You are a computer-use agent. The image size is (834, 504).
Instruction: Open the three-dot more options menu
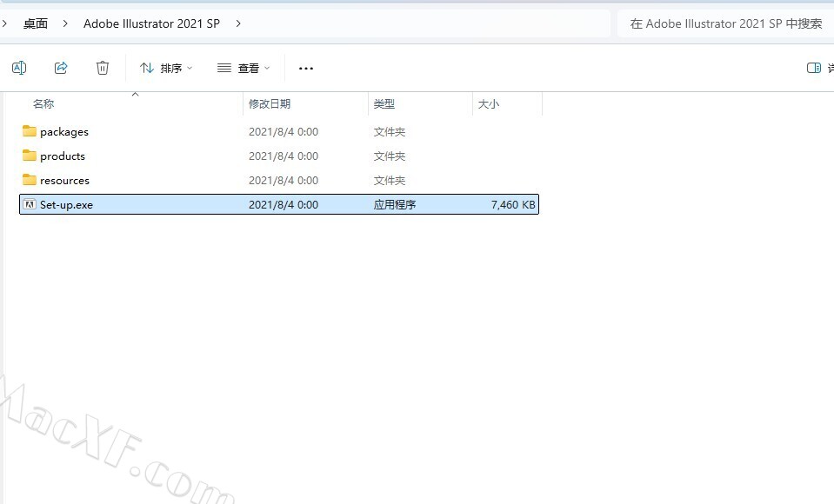pos(306,68)
